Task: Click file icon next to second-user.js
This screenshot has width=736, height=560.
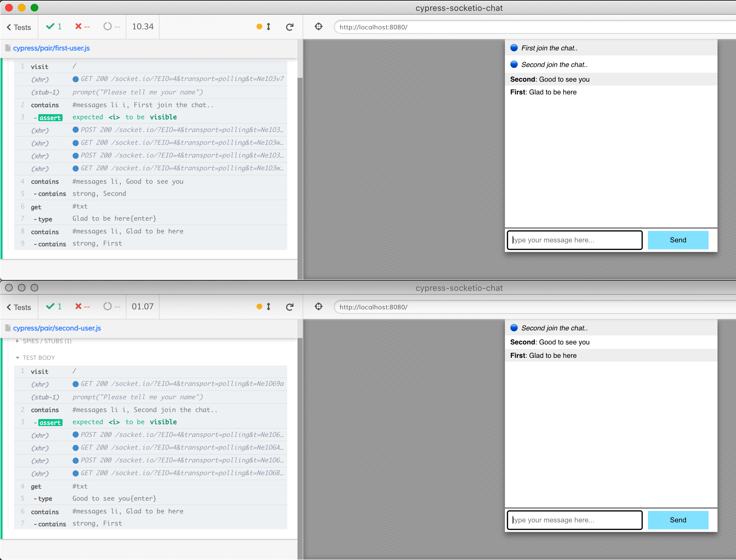Action: (8, 328)
